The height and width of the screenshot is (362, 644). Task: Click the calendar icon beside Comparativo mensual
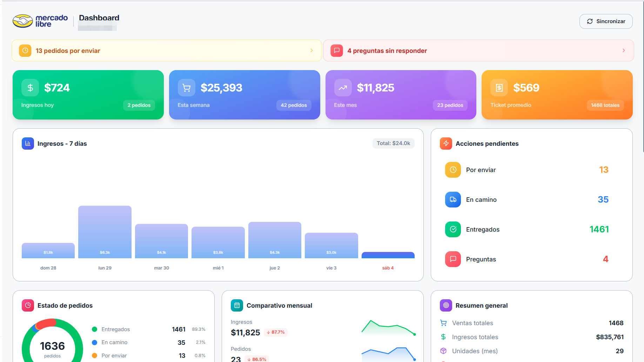(x=237, y=305)
